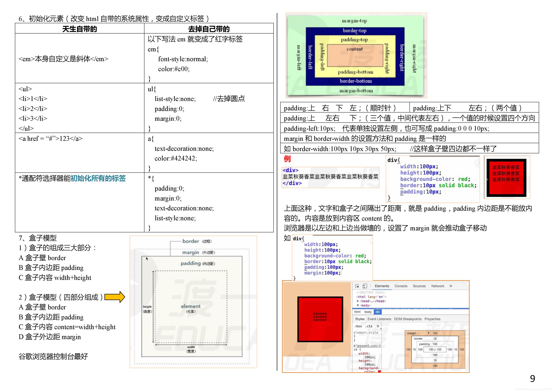Viewport: 554px width, 392px height.
Task: Click the D 盒子外边距 margin line
Action: [x=50, y=337]
